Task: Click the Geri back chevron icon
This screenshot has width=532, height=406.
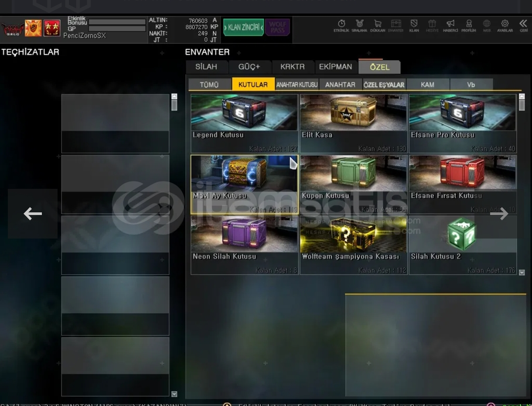Action: coord(523,26)
